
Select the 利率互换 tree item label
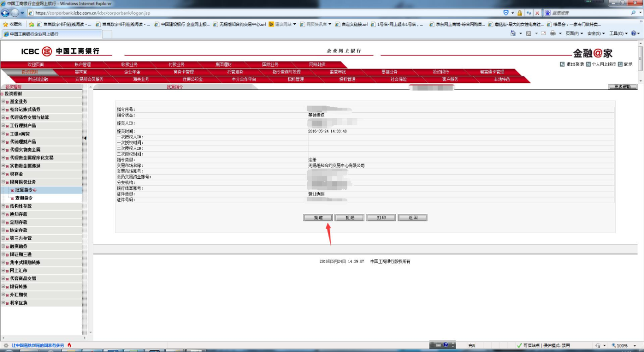tap(18, 303)
